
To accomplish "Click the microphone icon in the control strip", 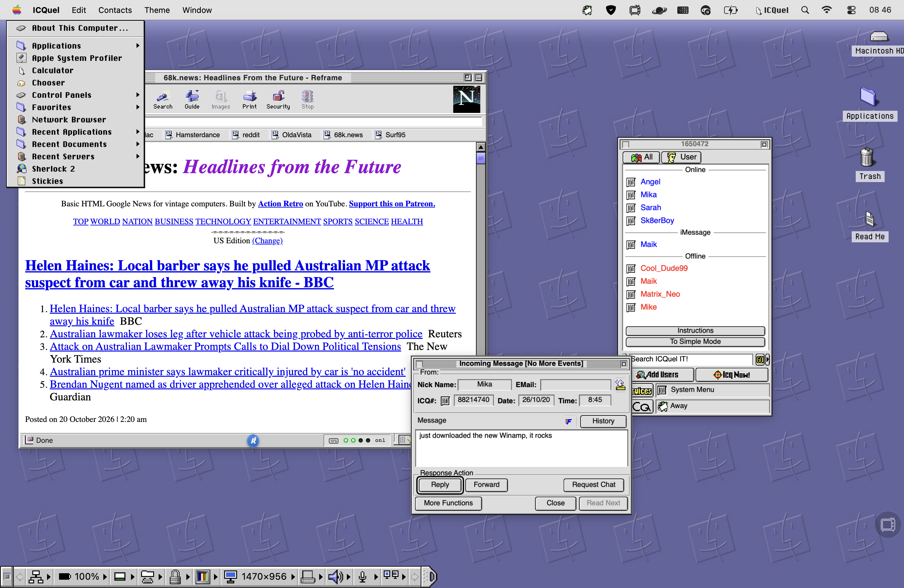I will click(x=362, y=577).
